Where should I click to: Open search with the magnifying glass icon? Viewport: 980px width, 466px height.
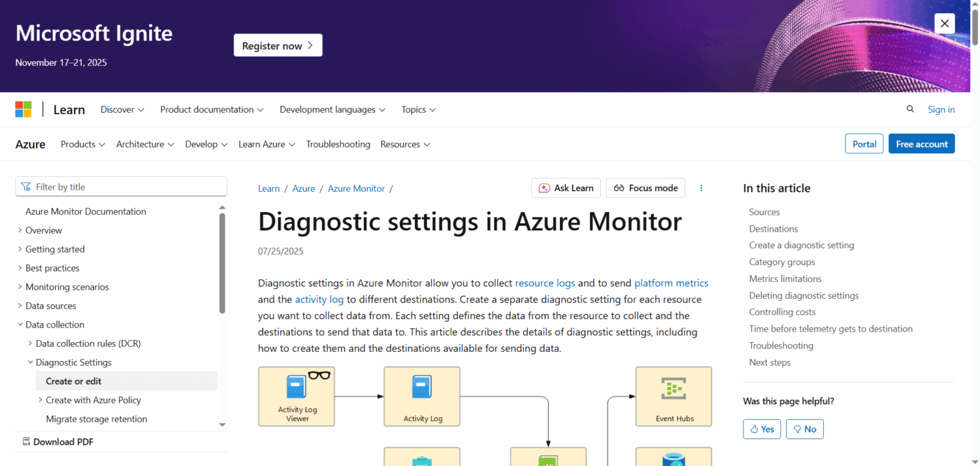[910, 109]
